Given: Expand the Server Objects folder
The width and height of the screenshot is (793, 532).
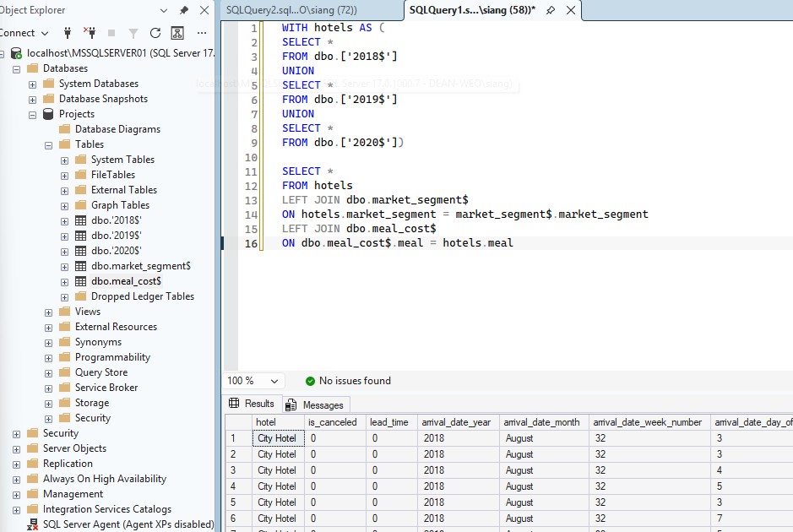Looking at the screenshot, I should [16, 449].
